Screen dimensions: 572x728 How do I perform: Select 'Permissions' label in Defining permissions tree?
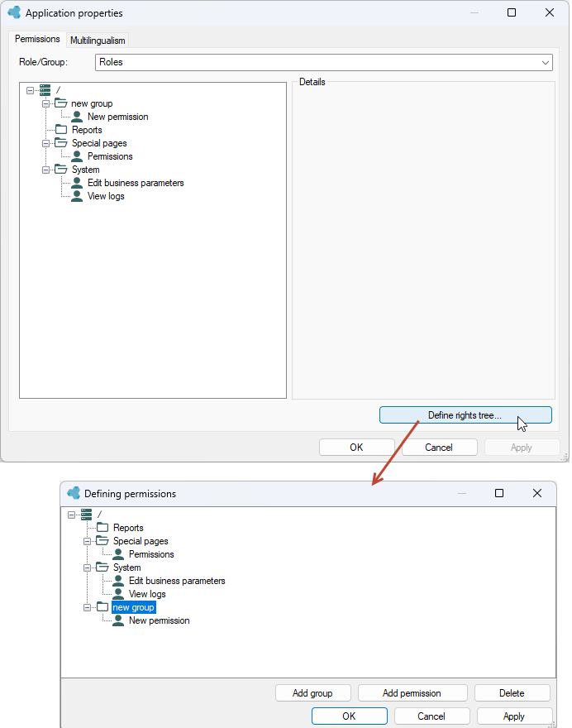tap(151, 554)
